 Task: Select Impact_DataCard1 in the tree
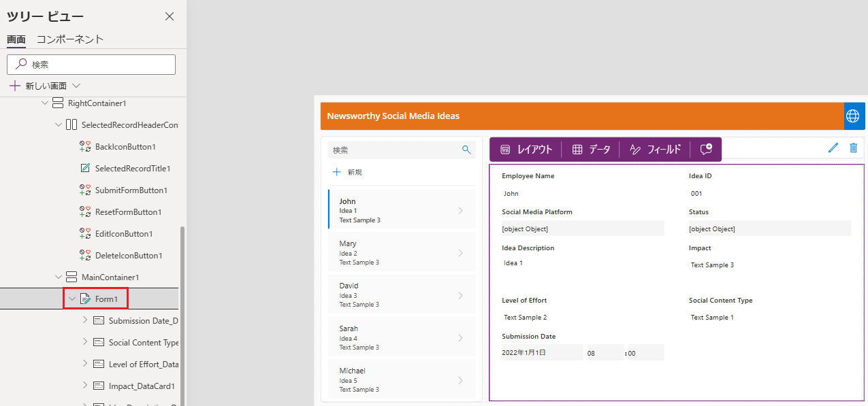pyautogui.click(x=142, y=386)
